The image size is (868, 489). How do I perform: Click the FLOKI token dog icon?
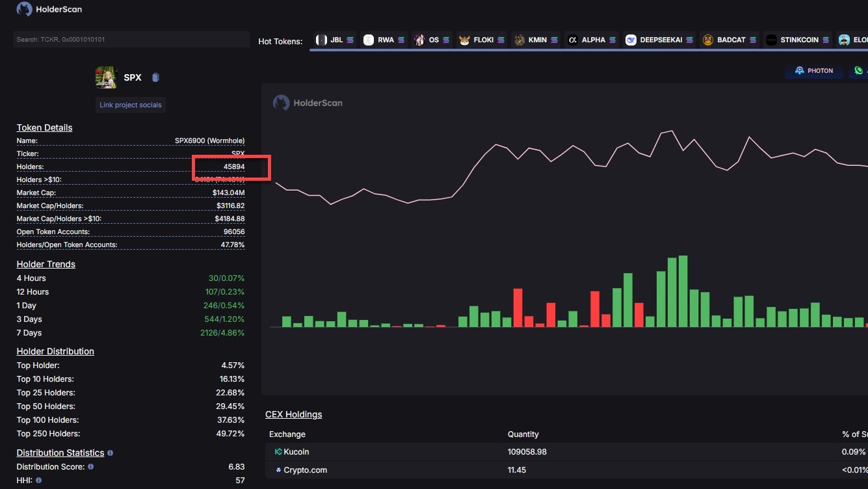pyautogui.click(x=464, y=40)
